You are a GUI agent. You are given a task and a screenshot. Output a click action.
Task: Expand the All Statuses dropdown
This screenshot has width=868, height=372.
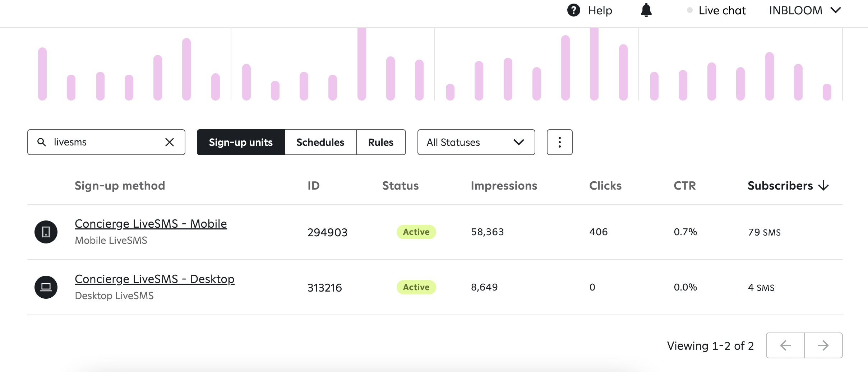(x=476, y=142)
